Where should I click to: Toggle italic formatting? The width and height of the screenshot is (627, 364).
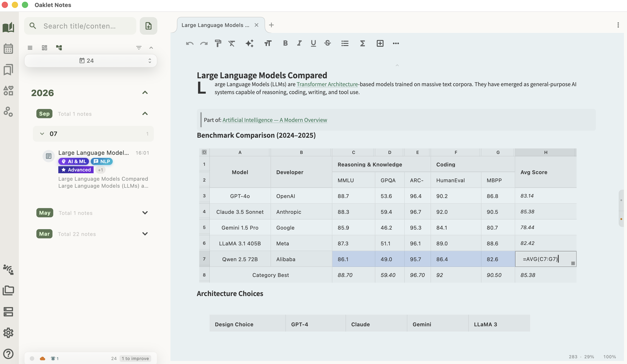299,43
